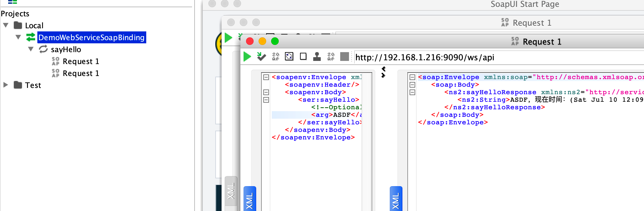Collapse the DemoWebServiceSoapBinding tree node

(18, 37)
